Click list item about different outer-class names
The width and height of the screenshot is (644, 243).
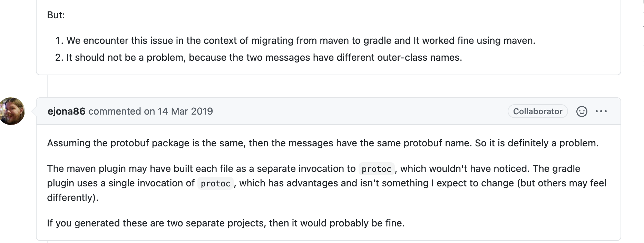click(x=258, y=57)
